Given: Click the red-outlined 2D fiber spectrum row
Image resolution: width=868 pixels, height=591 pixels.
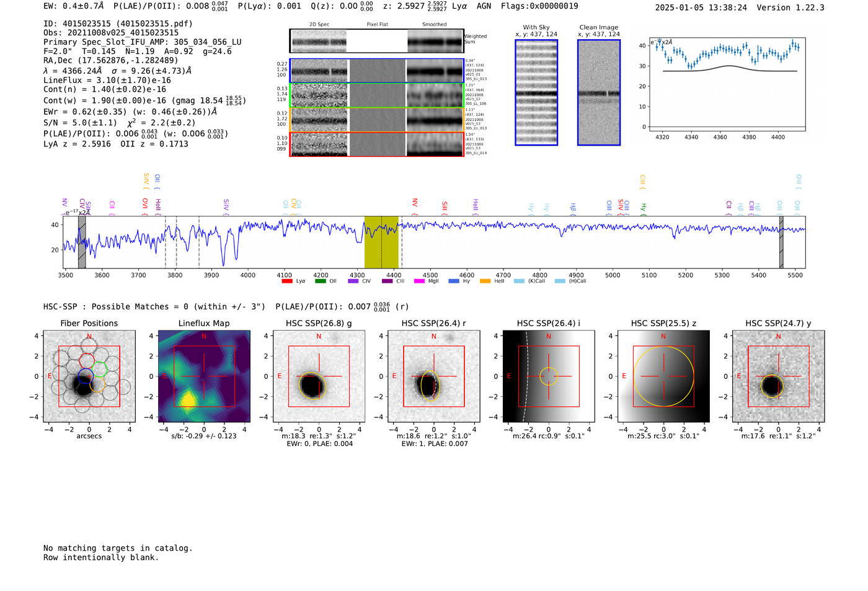Looking at the screenshot, I should click(376, 144).
